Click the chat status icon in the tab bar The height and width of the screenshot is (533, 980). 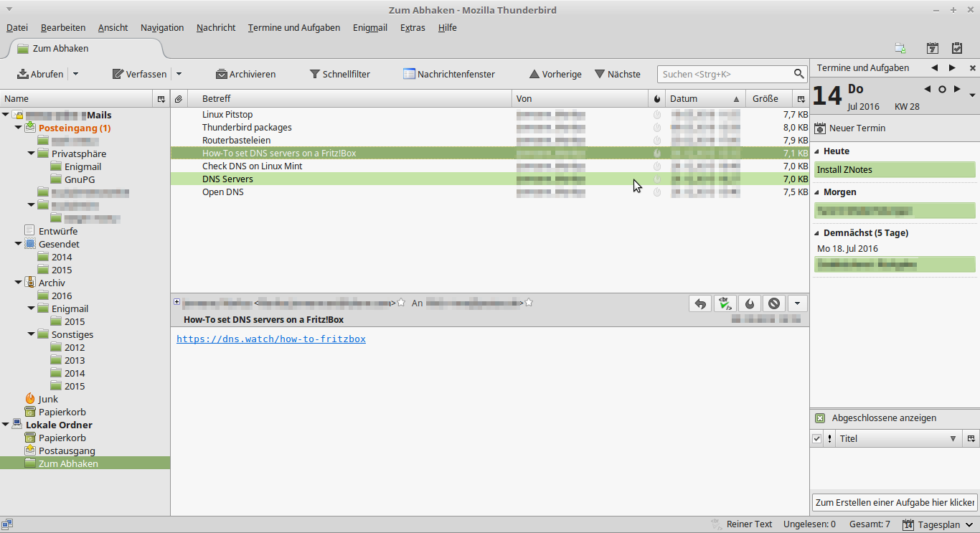pos(900,48)
